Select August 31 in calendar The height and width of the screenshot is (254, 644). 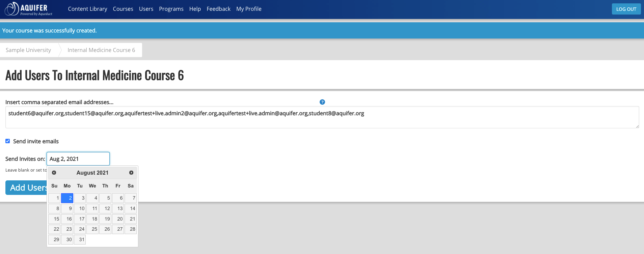click(80, 239)
